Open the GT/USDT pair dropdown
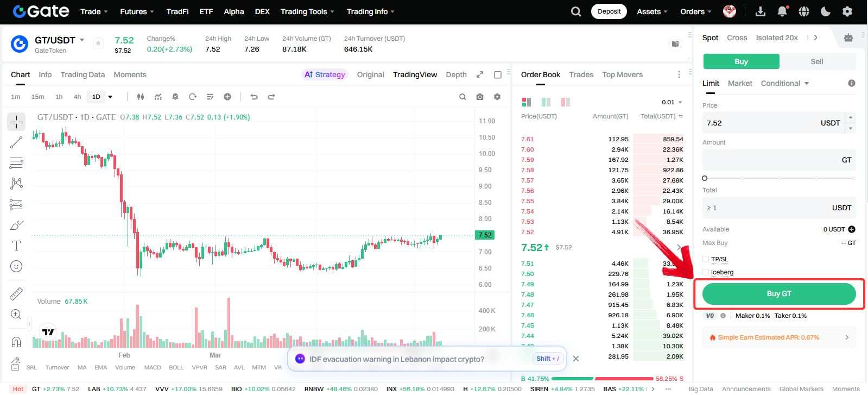Screen dimensions: 868x395 [x=82, y=40]
